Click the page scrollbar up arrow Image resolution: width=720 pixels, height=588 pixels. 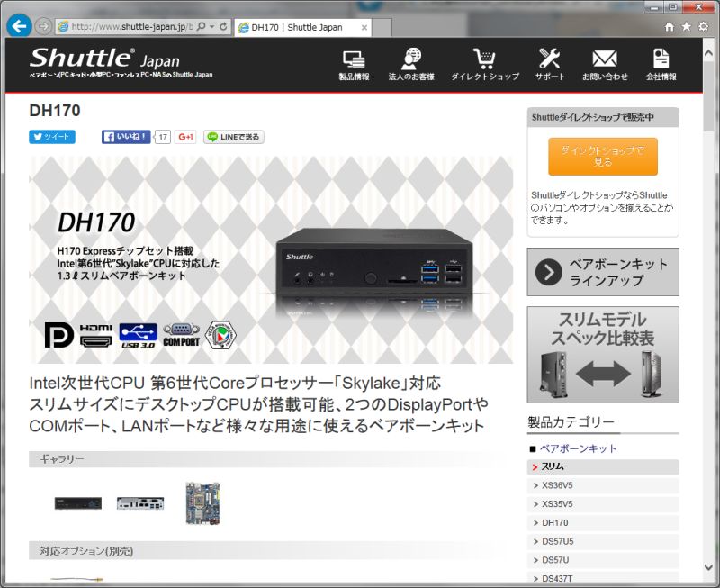708,53
